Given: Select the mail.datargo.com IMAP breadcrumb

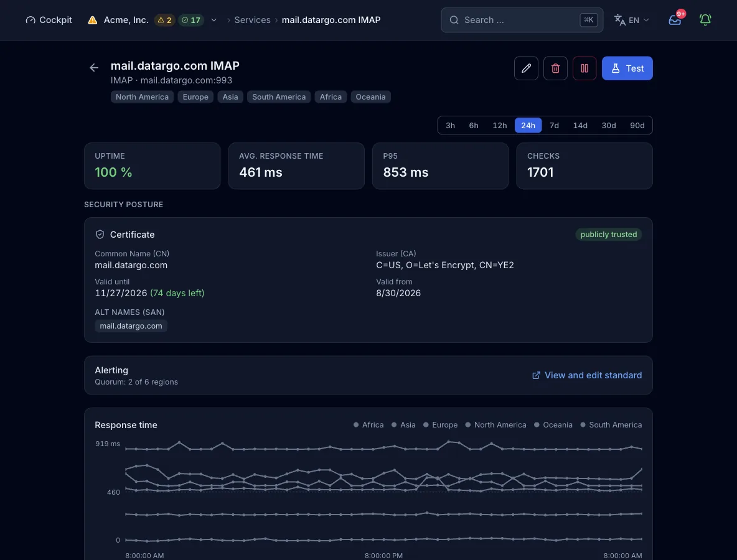Looking at the screenshot, I should point(331,20).
